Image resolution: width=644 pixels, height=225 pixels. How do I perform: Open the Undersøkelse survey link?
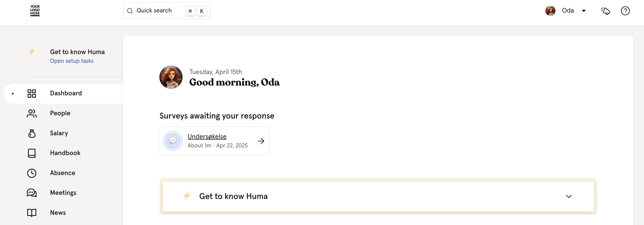pyautogui.click(x=207, y=136)
